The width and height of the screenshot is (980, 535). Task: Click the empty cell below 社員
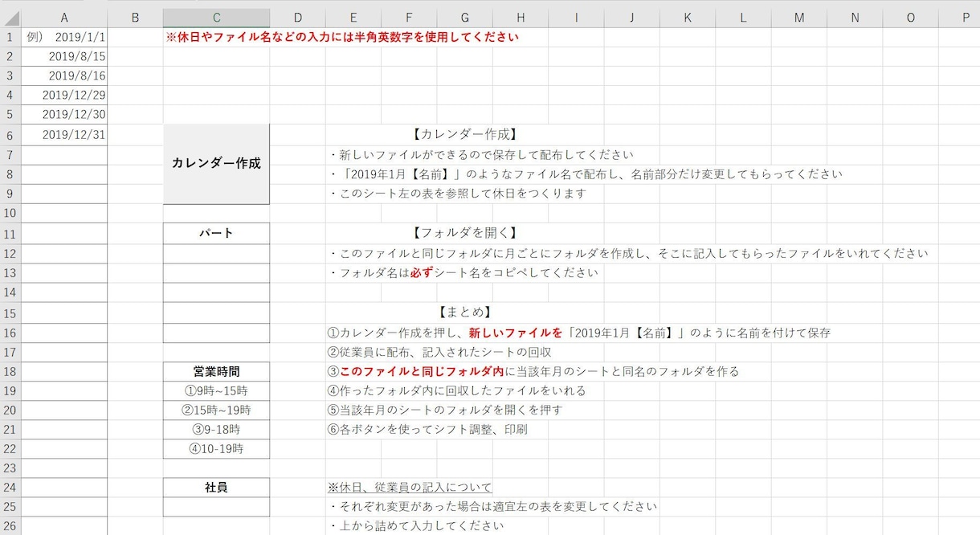point(216,507)
